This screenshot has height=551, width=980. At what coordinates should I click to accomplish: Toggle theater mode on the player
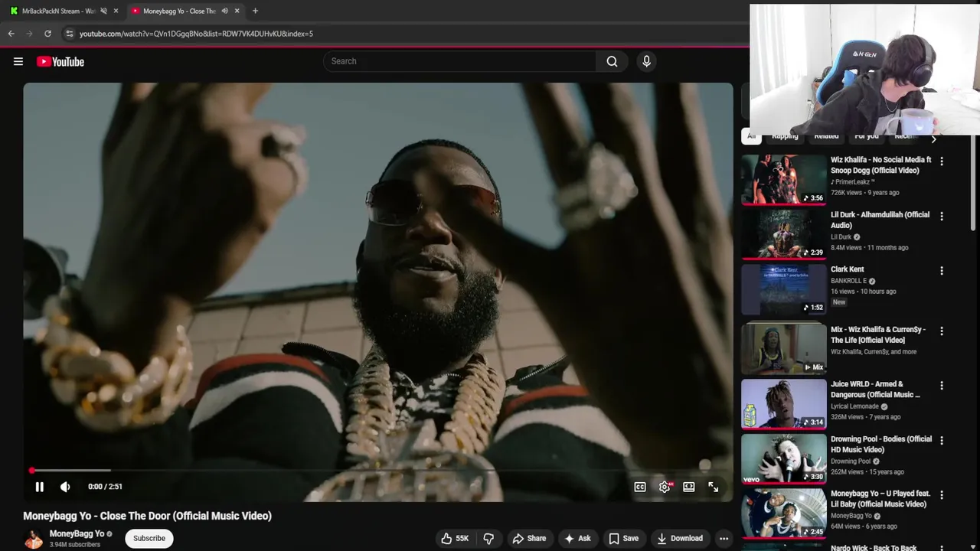pos(689,487)
